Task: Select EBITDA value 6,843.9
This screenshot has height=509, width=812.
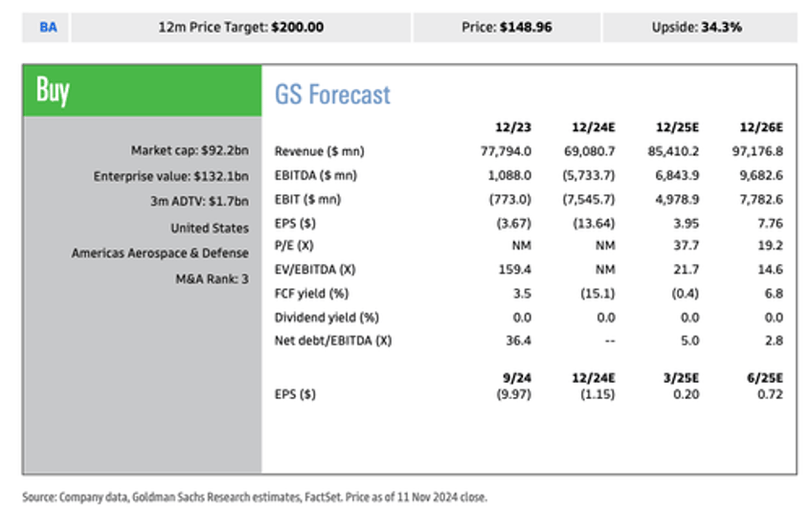Action: click(x=677, y=175)
